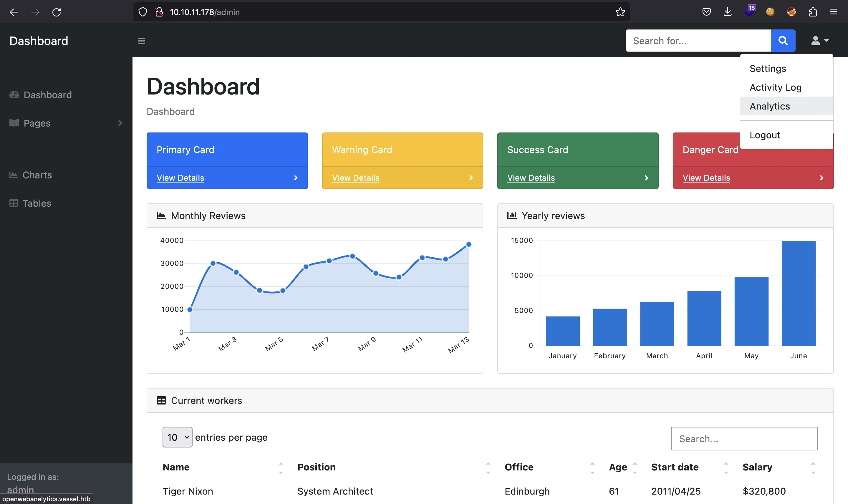Viewport: 848px width, 504px height.
Task: Toggle the sidebar with the hamburger icon
Action: 141,41
